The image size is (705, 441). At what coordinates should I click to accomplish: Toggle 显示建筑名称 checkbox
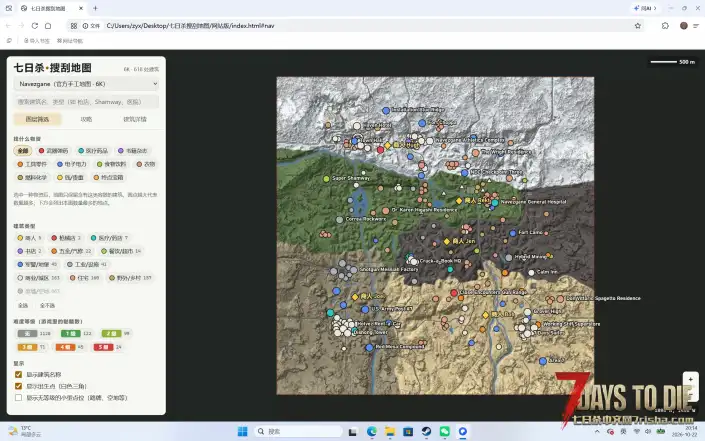coord(18,374)
